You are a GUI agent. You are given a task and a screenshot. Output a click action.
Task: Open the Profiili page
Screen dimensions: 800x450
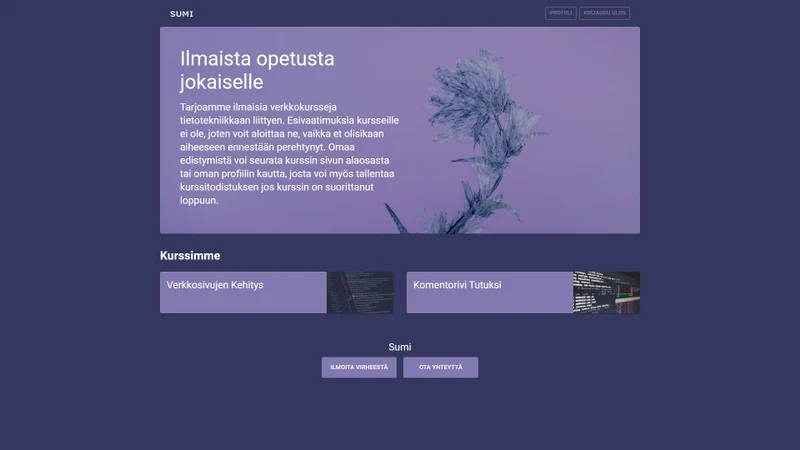click(561, 13)
